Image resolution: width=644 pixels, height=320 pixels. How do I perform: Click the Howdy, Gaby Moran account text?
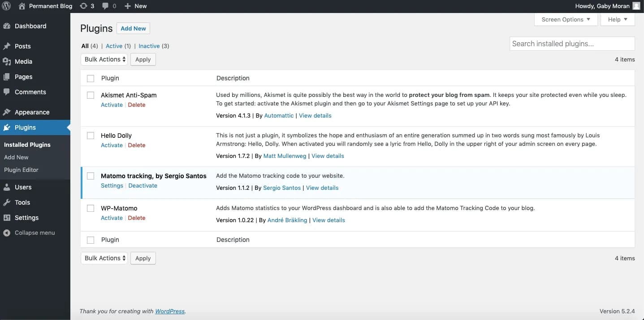pyautogui.click(x=602, y=6)
